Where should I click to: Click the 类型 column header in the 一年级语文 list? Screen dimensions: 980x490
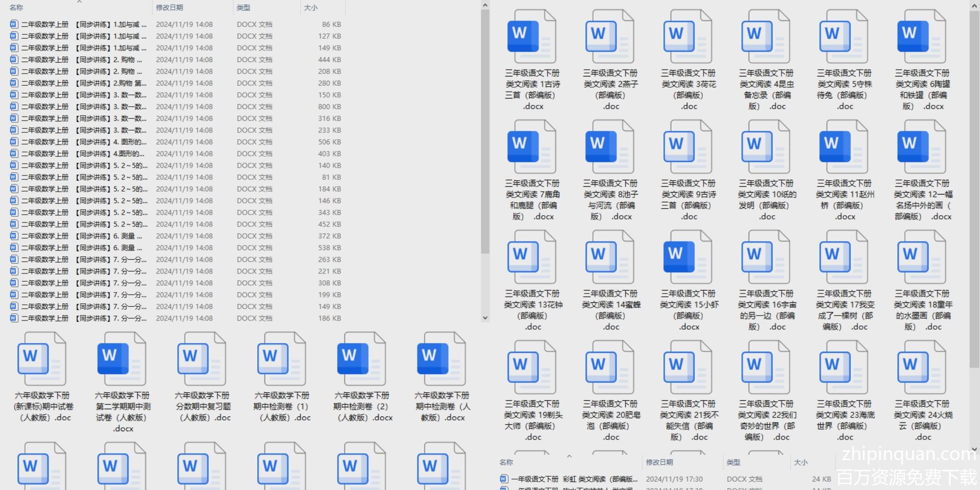(734, 462)
